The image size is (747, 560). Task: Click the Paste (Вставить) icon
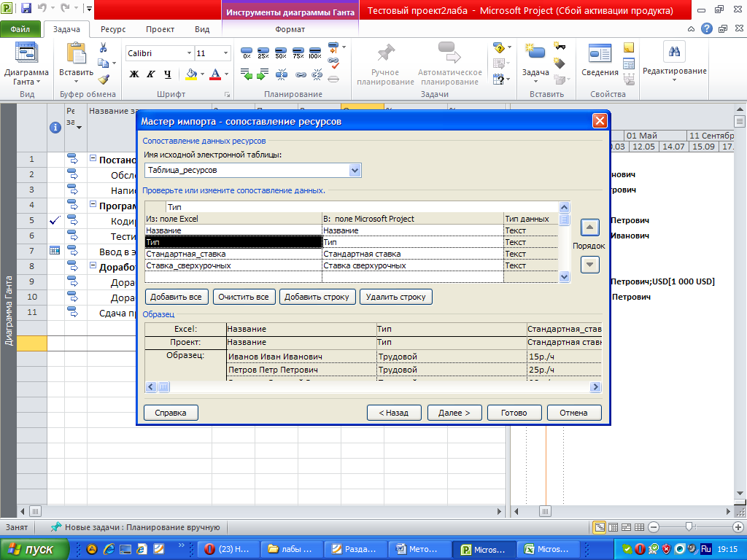(x=76, y=53)
